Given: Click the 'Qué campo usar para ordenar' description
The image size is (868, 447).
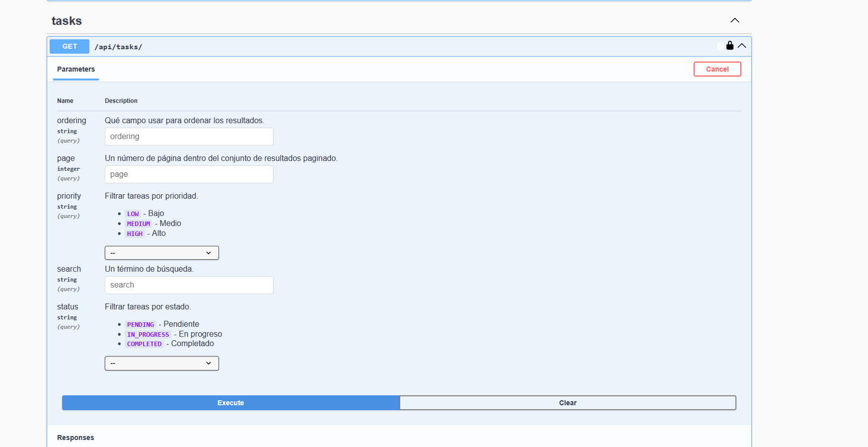Looking at the screenshot, I should click(x=184, y=120).
